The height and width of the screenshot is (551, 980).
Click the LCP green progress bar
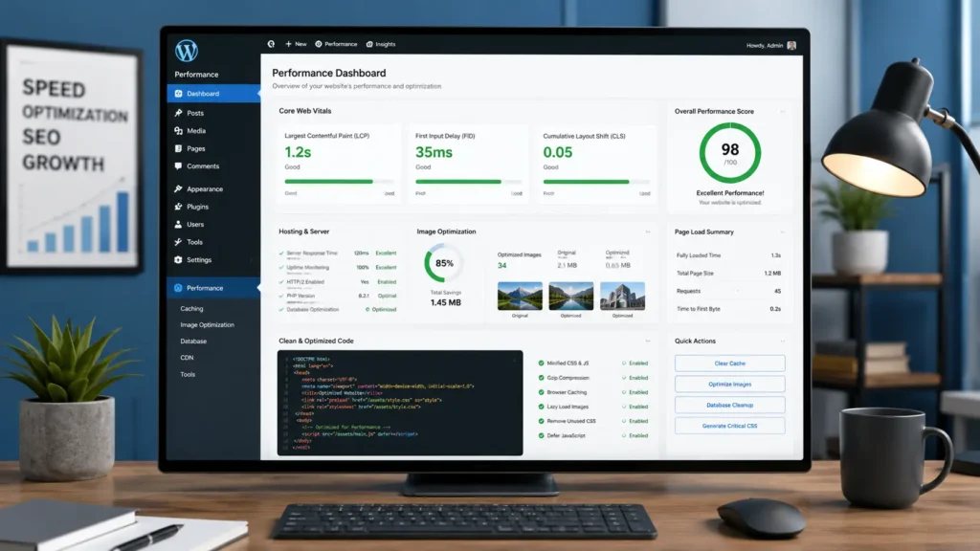pyautogui.click(x=329, y=182)
